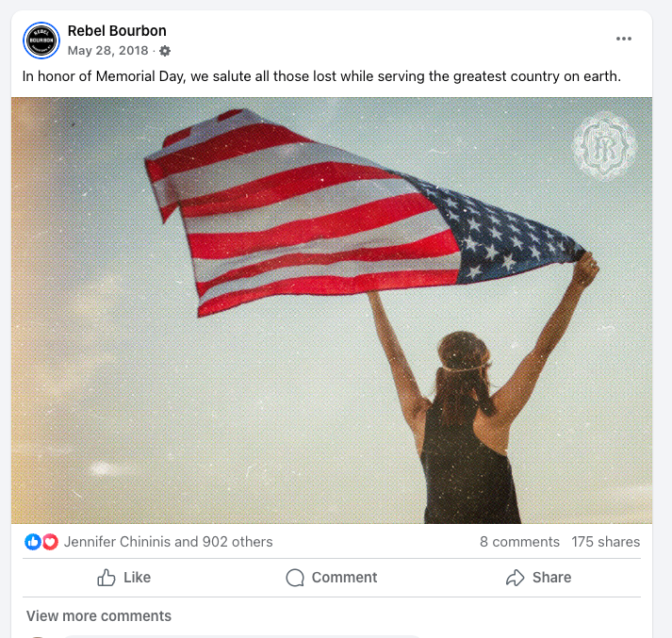Click the Share button
The height and width of the screenshot is (638, 672).
pyautogui.click(x=538, y=577)
